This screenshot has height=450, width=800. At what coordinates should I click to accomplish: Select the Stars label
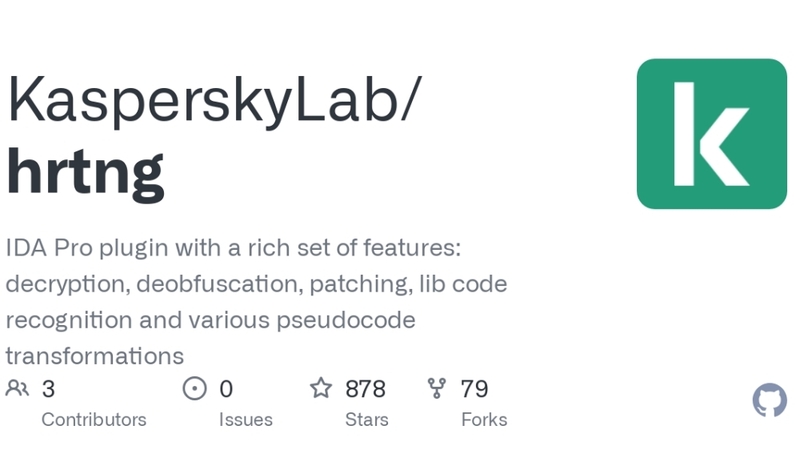tap(367, 419)
